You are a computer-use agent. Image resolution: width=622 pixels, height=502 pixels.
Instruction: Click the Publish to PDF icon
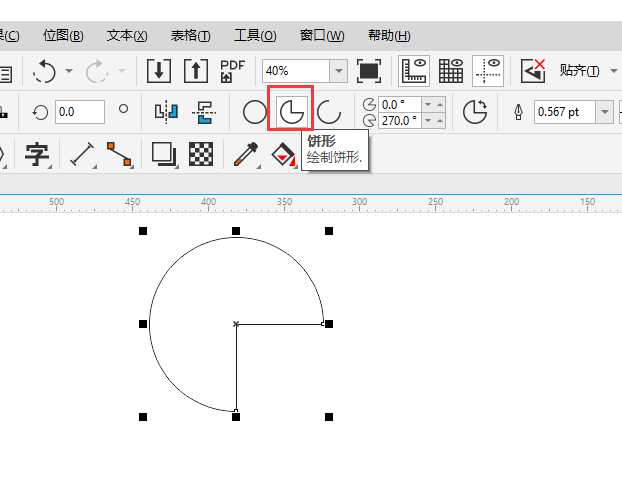coord(232,71)
